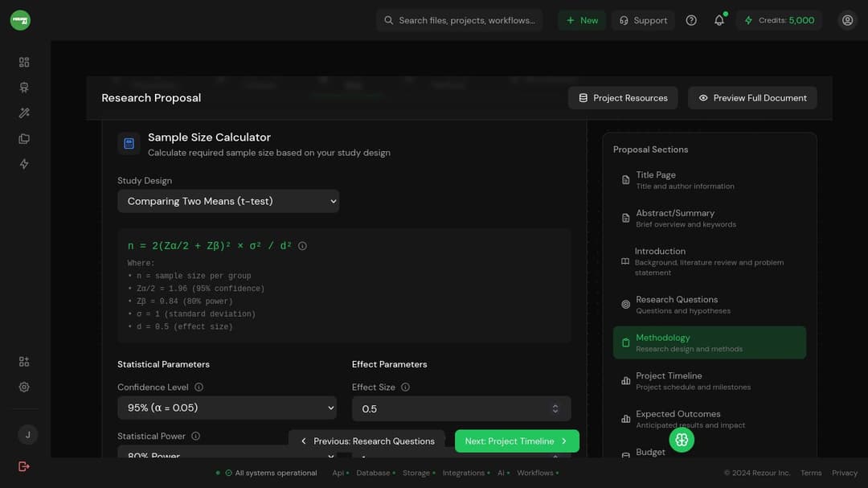Click the Preview Full Document button

click(752, 98)
